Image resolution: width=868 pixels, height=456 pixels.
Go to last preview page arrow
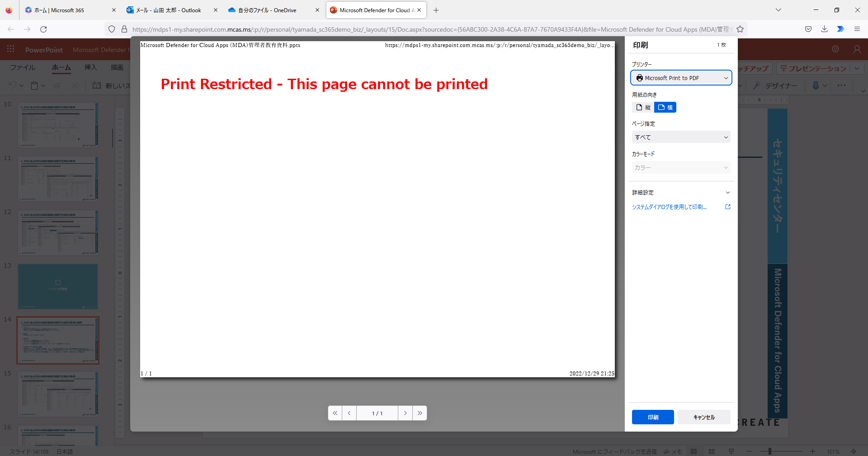(420, 413)
